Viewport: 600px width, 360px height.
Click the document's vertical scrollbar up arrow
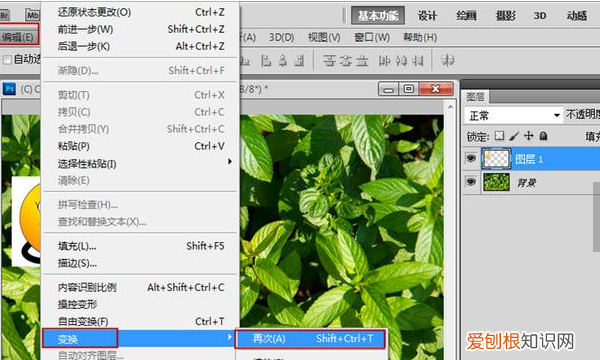click(450, 107)
